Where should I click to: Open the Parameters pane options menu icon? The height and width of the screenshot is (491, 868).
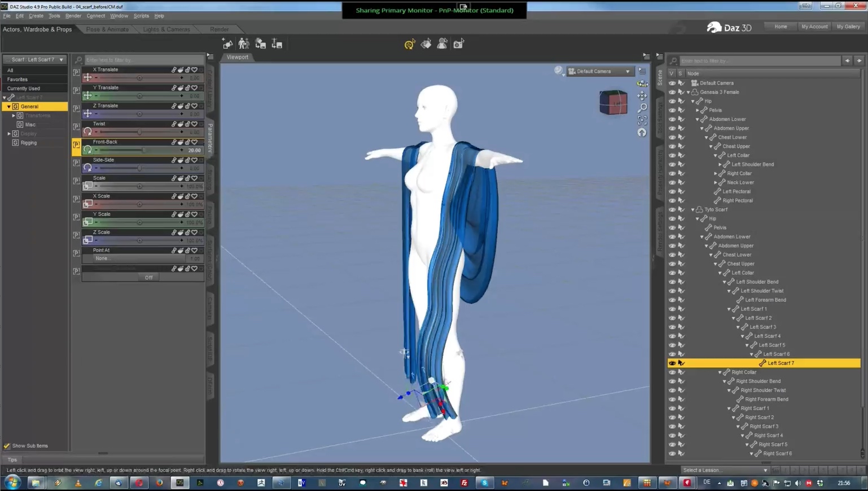(x=210, y=56)
